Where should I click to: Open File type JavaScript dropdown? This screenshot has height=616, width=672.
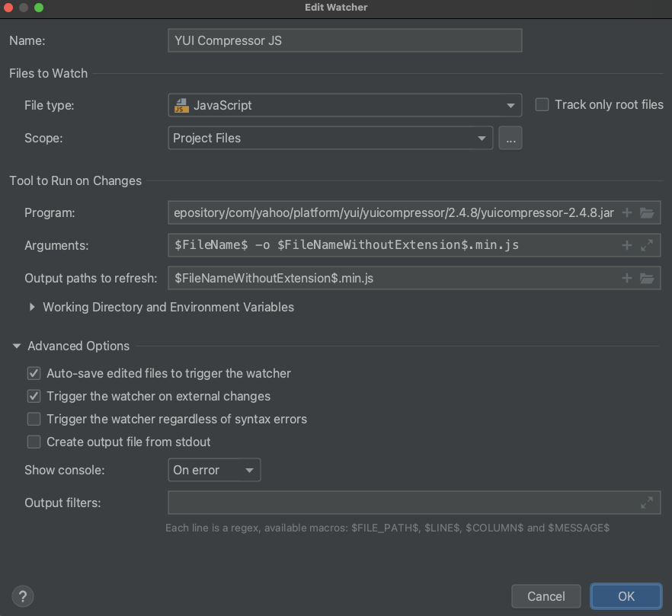[345, 105]
